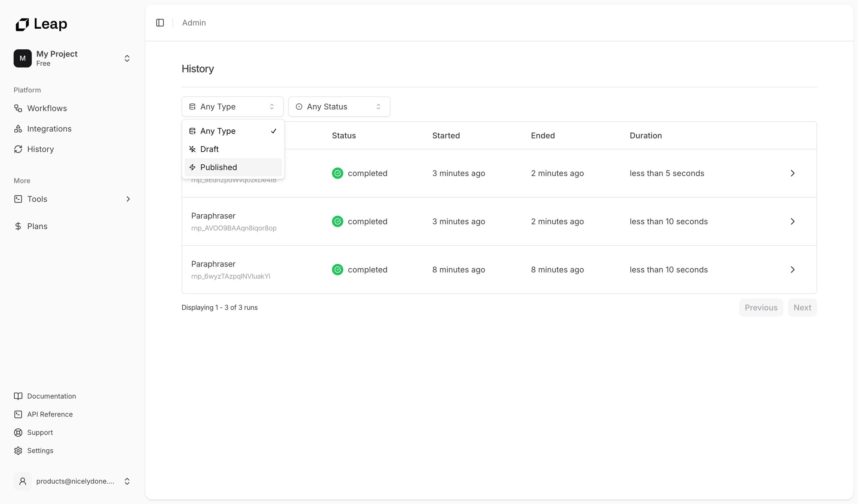Open the Documentation link
Image resolution: width=858 pixels, height=504 pixels.
pyautogui.click(x=51, y=396)
